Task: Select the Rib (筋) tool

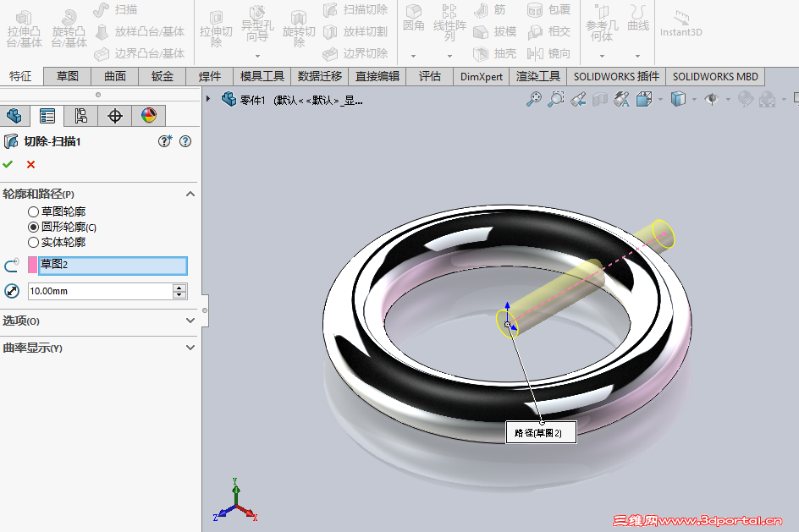Action: point(490,9)
